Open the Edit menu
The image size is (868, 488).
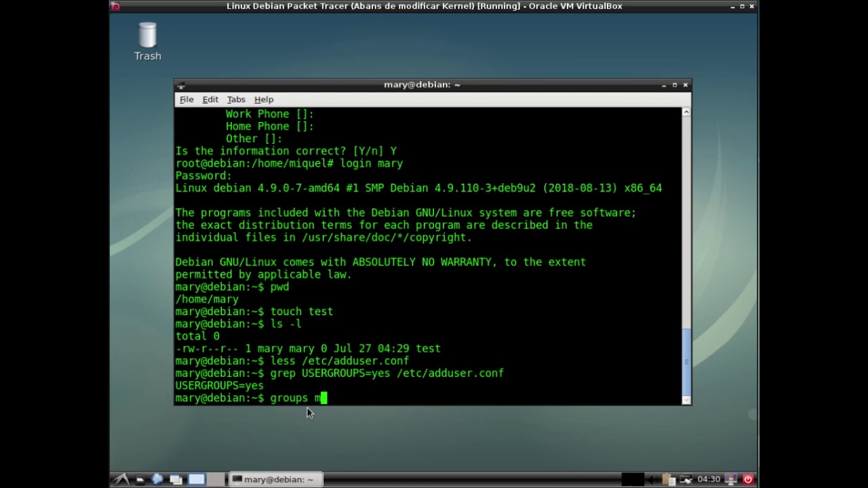[x=210, y=99]
